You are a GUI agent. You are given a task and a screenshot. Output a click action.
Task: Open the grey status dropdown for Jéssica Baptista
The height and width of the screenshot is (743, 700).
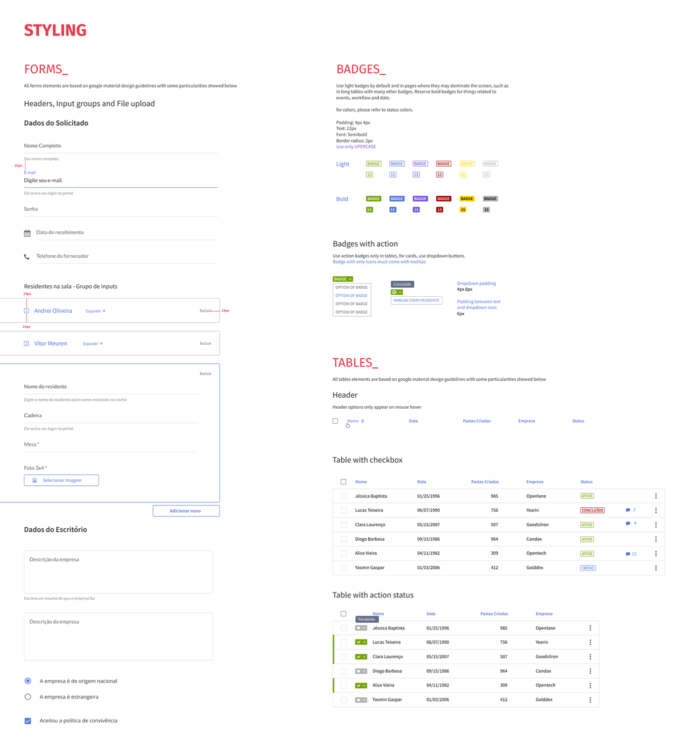361,628
